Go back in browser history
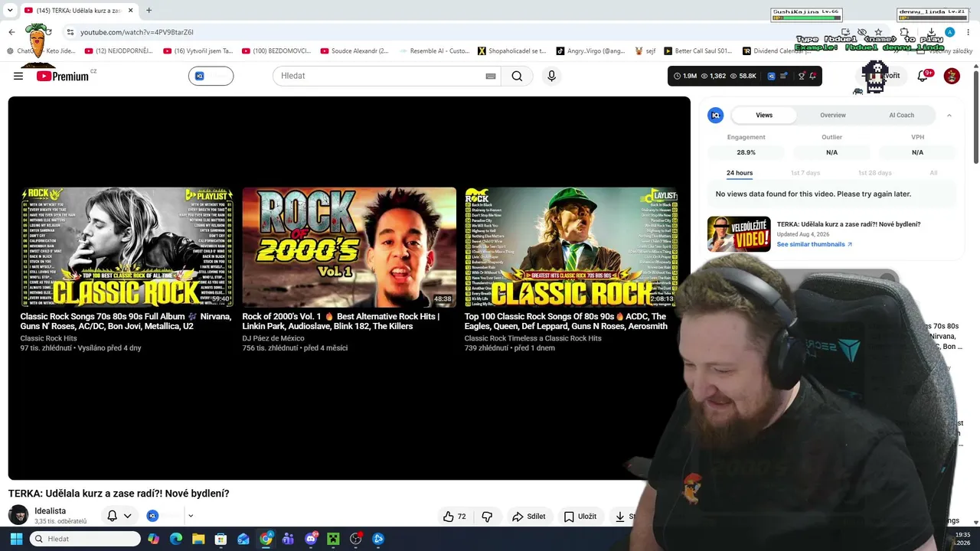 tap(11, 32)
